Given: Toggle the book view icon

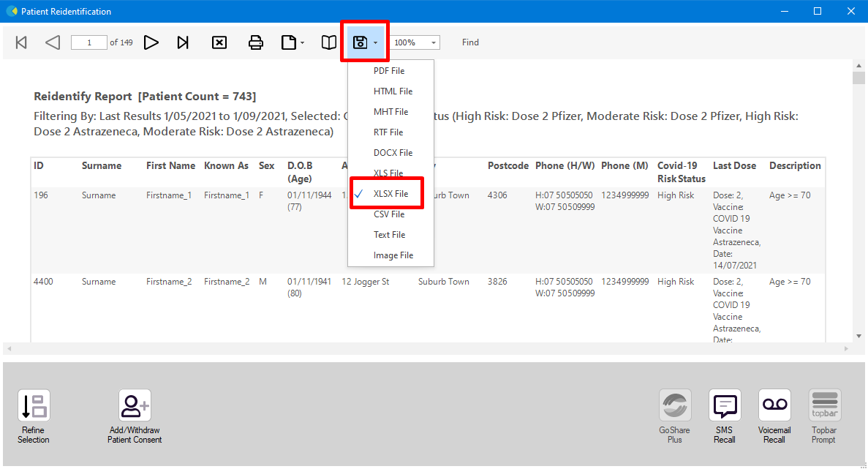Looking at the screenshot, I should (x=329, y=42).
